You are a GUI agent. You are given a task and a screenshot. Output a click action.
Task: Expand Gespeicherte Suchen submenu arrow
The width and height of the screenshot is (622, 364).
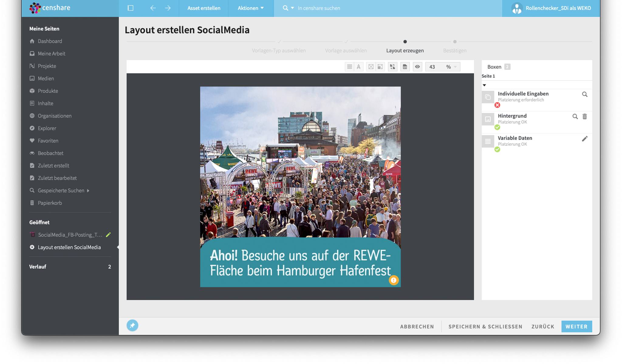click(88, 191)
